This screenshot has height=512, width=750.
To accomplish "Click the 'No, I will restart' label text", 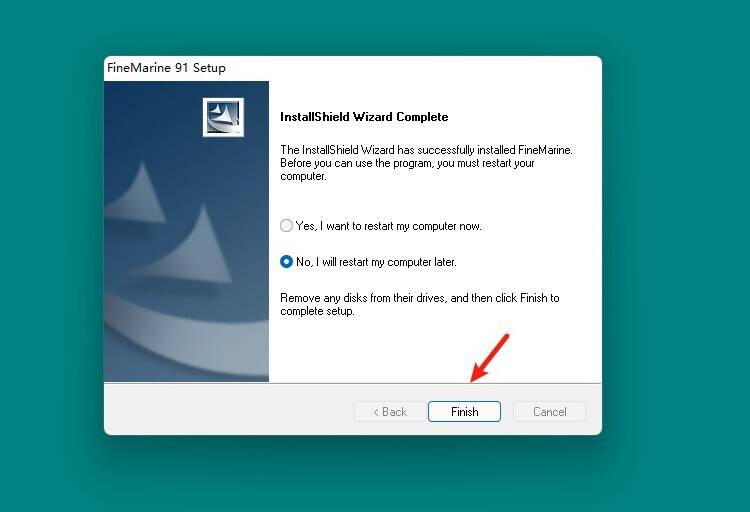I will click(376, 262).
